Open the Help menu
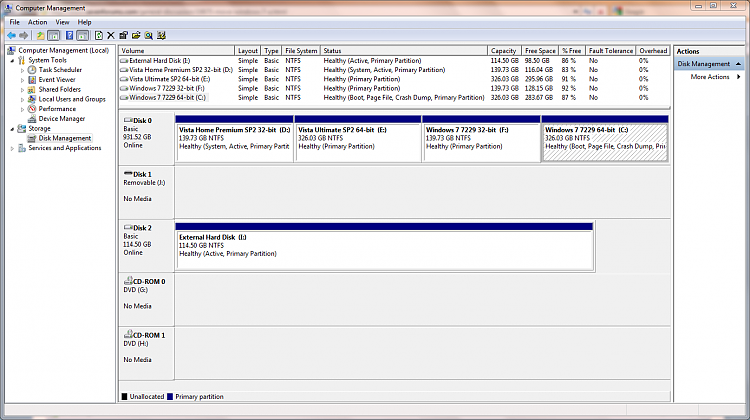The height and width of the screenshot is (420, 750). pos(85,22)
